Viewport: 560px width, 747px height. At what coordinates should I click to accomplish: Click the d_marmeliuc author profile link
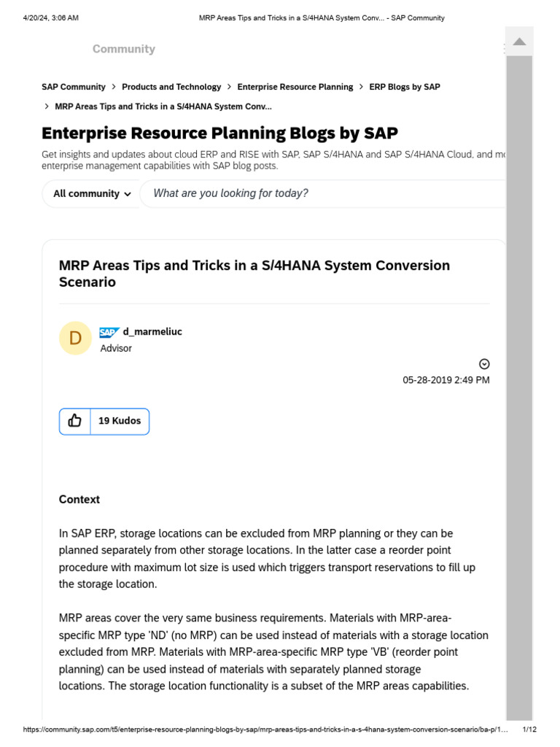coord(152,332)
